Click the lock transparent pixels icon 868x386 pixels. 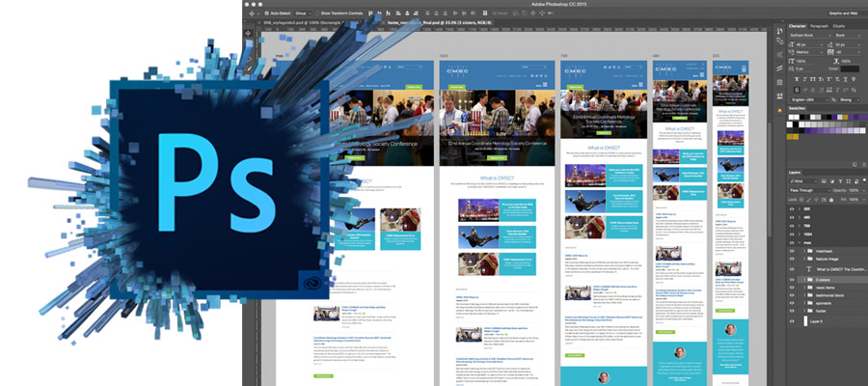pos(801,200)
